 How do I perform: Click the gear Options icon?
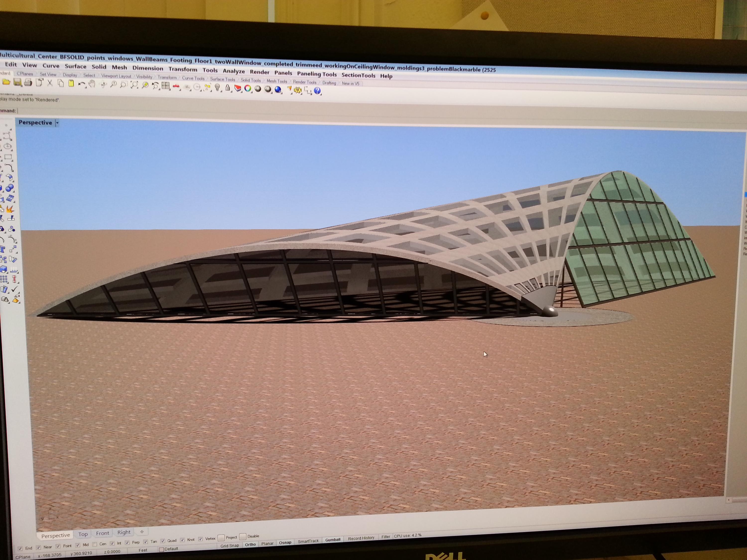[x=298, y=90]
